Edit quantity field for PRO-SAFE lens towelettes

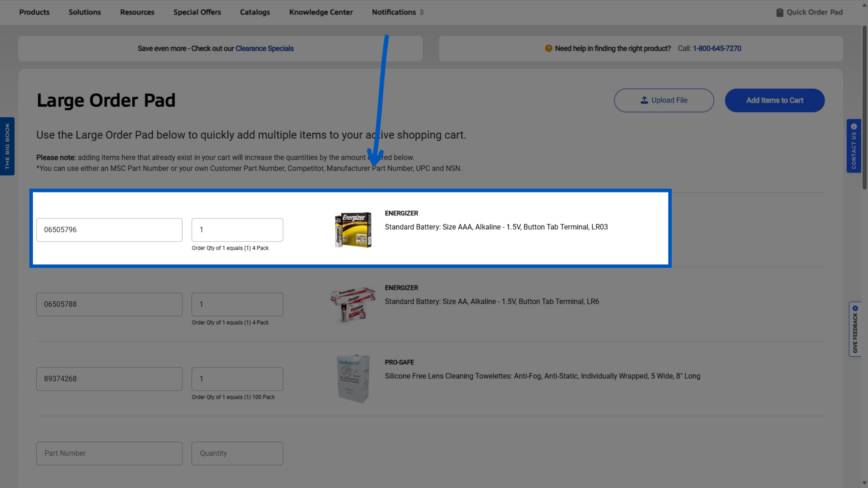237,379
